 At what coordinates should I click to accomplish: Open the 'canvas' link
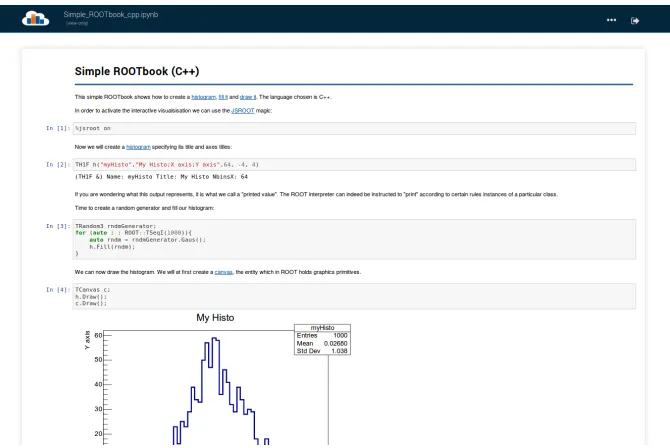(223, 272)
